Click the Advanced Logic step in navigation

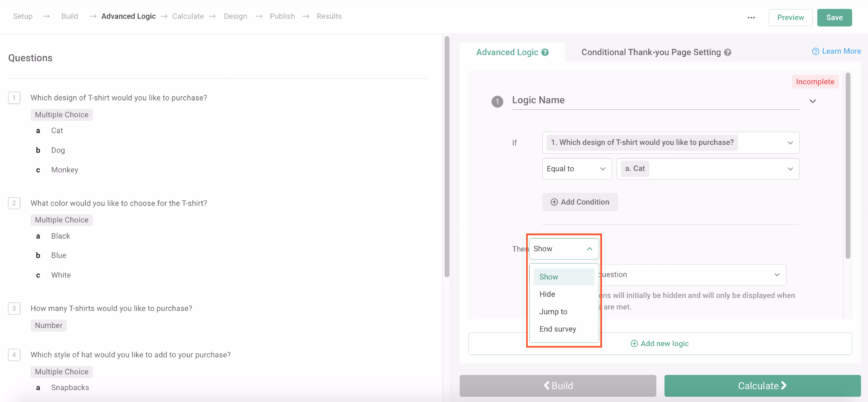coord(128,16)
